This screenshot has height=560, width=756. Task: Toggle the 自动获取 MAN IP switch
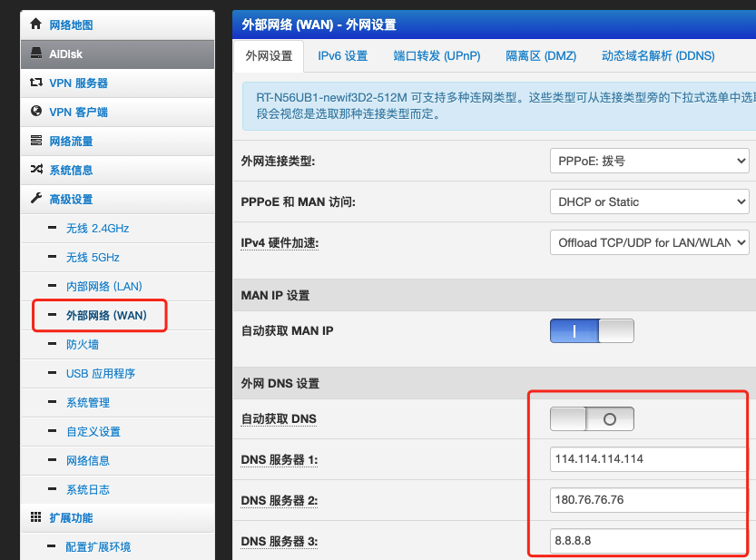click(592, 330)
